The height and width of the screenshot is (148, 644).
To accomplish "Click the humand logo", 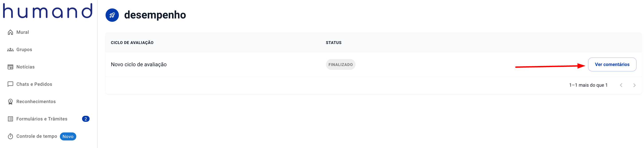I will [47, 11].
